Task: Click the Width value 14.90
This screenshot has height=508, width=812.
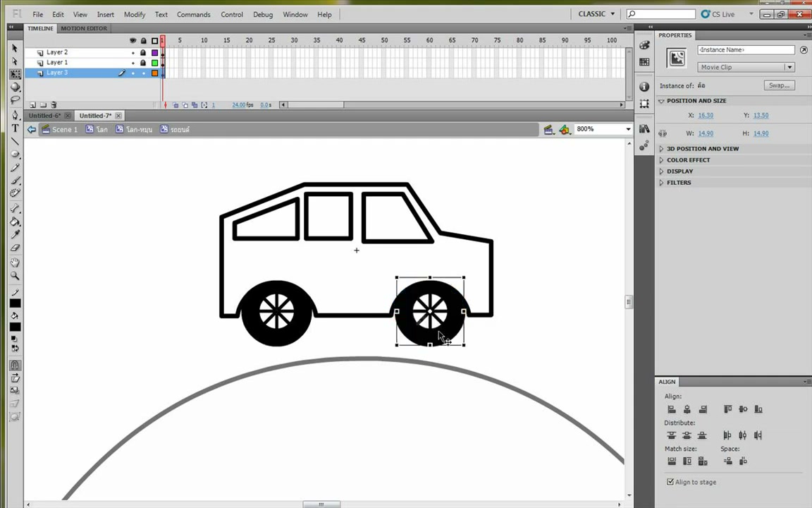Action: (x=706, y=133)
